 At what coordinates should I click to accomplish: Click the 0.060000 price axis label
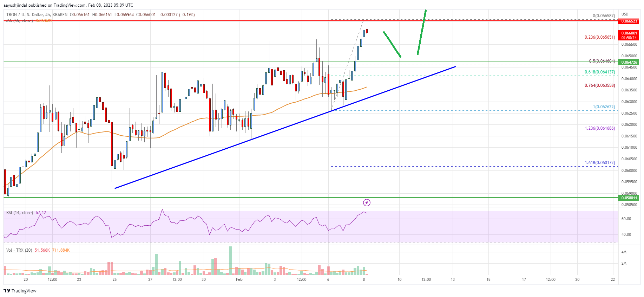(629, 170)
